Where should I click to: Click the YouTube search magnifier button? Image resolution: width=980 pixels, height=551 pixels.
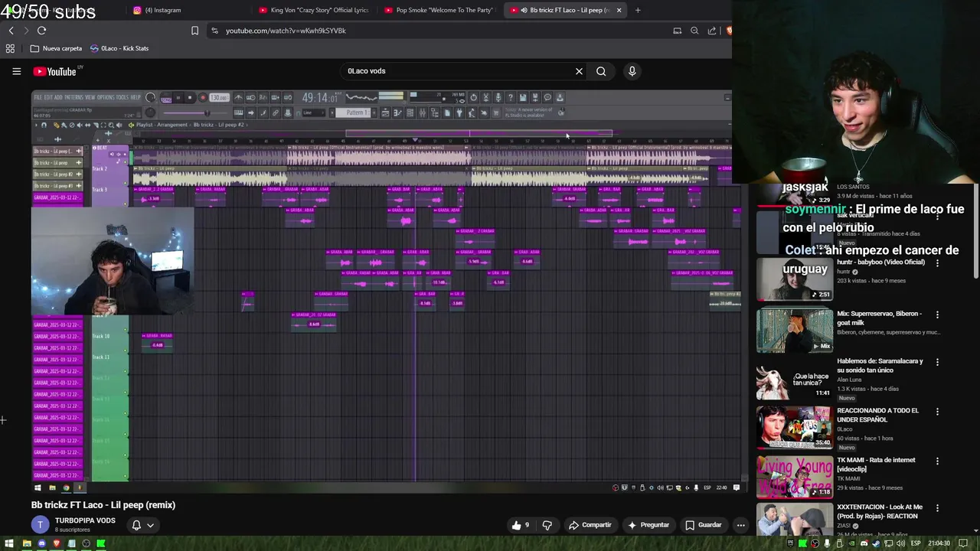[x=601, y=71]
